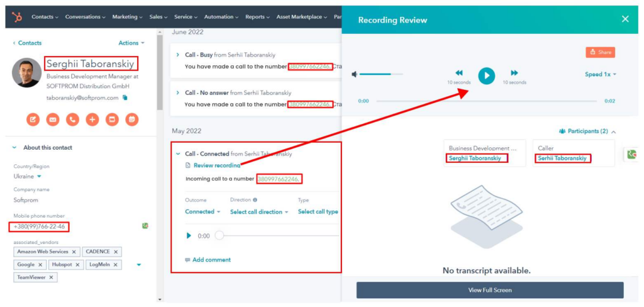Click the recording progress bar

pos(486,101)
